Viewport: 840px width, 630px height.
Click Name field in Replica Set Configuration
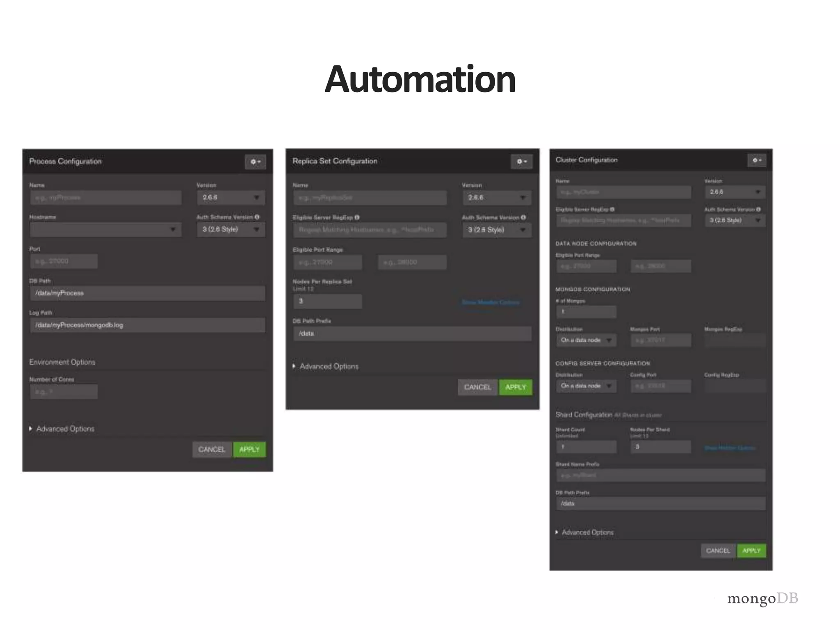pos(370,198)
